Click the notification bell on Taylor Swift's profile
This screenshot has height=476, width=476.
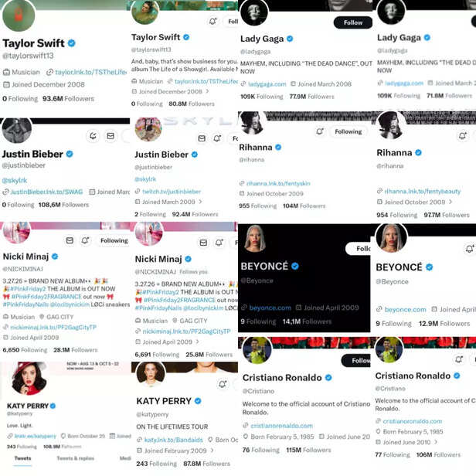[x=212, y=22]
